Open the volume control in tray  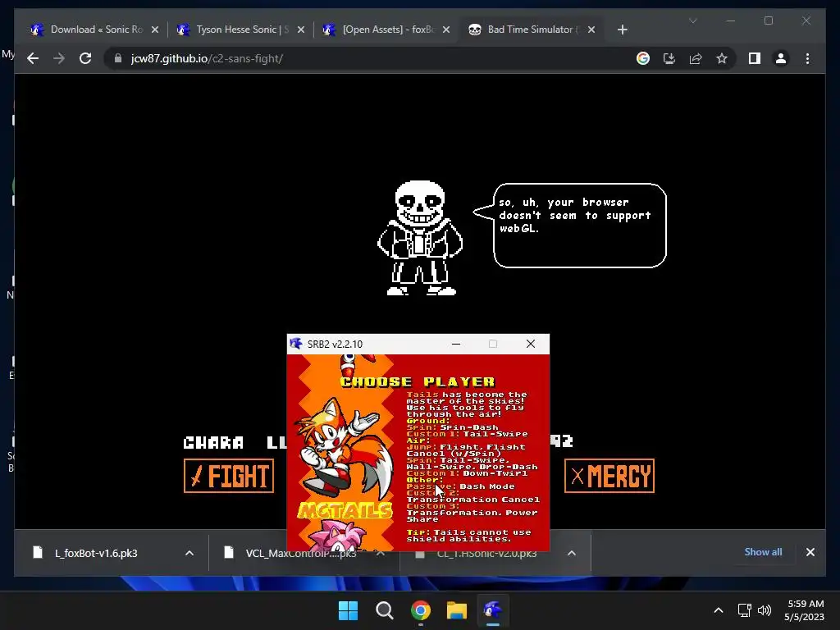(x=765, y=610)
